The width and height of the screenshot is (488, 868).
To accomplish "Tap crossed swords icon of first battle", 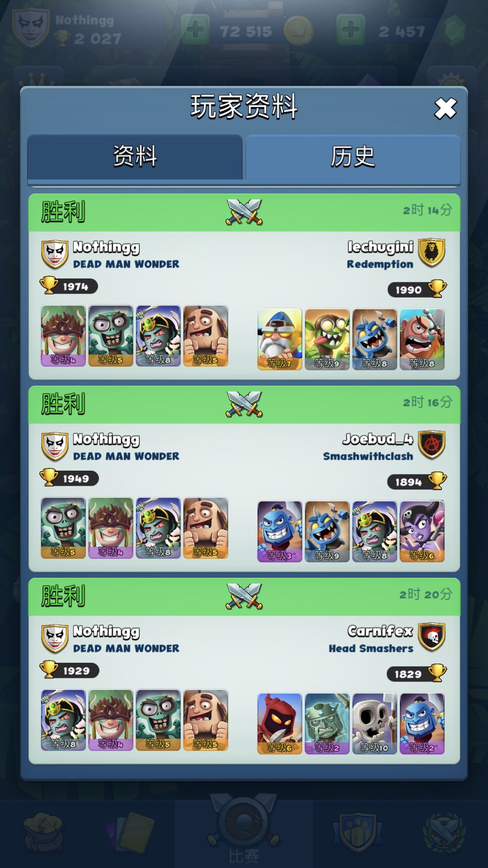I will [x=244, y=212].
